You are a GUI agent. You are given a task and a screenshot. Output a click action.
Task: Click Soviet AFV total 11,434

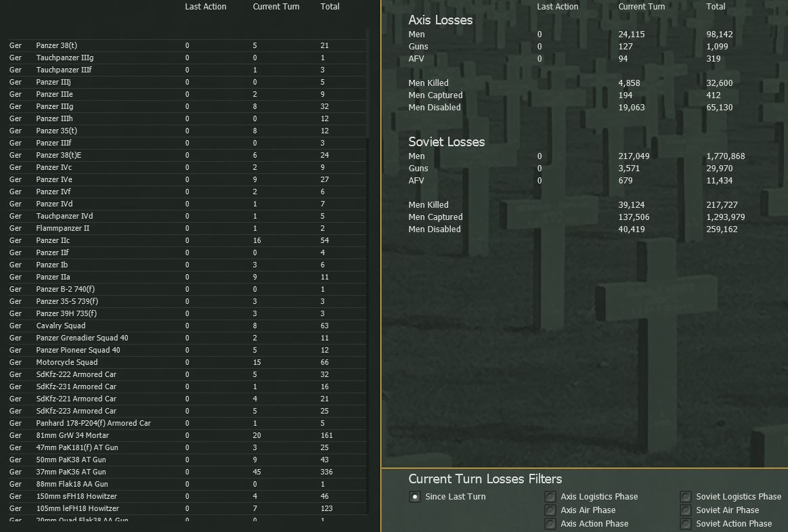click(x=719, y=181)
